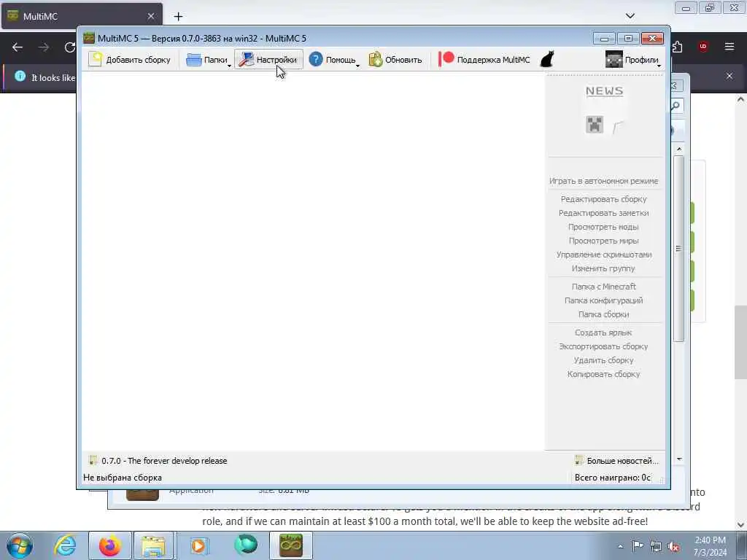The image size is (747, 560).
Task: Click Редактировать сборку
Action: point(603,199)
